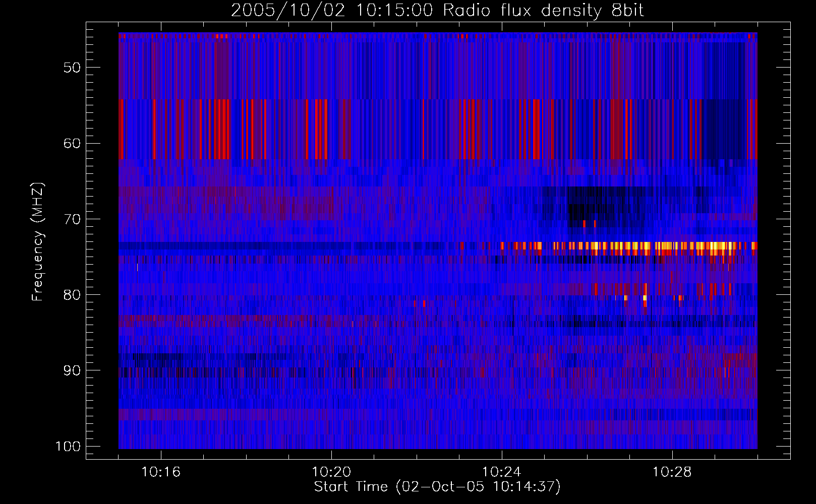Click the bright yellow-white burst spot just below 80 MHz

645,298
